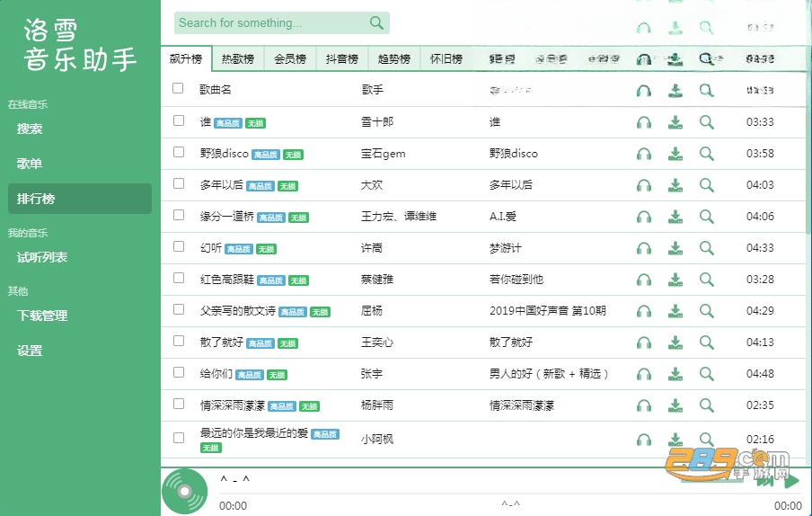This screenshot has height=516, width=812.
Task: Click artist name 宝石gem
Action: [x=384, y=154]
